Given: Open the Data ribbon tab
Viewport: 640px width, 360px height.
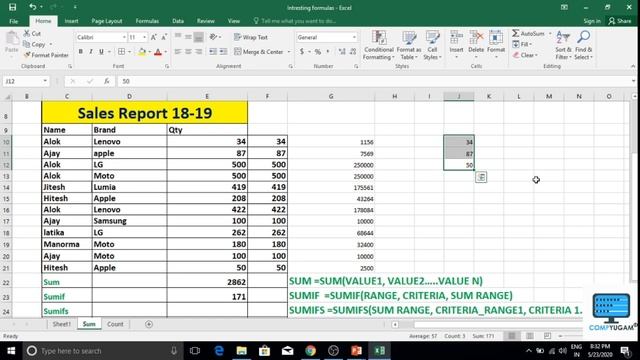Looking at the screenshot, I should 178,21.
